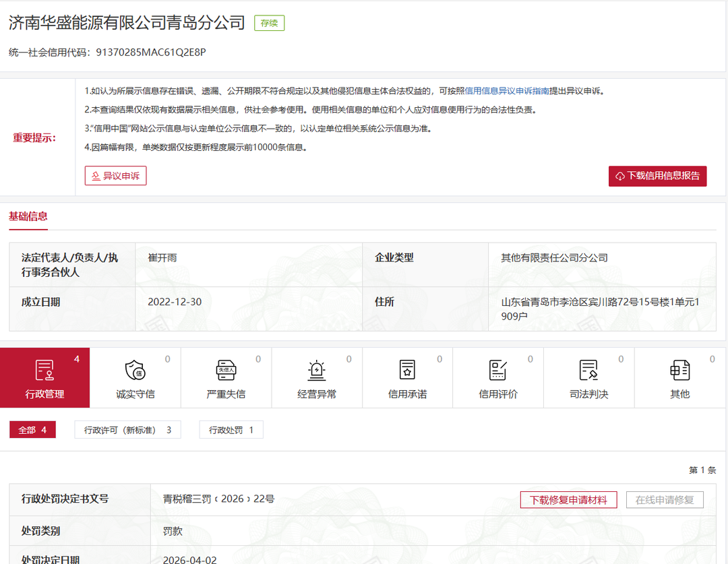Click the 严重失信 icon
This screenshot has width=728, height=564.
226,370
